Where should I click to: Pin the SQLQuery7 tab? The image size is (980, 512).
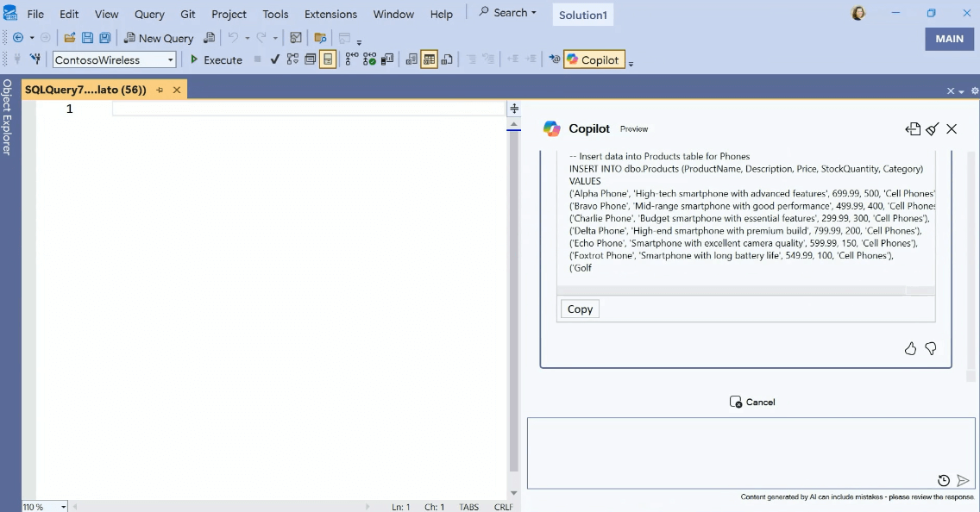coord(160,90)
